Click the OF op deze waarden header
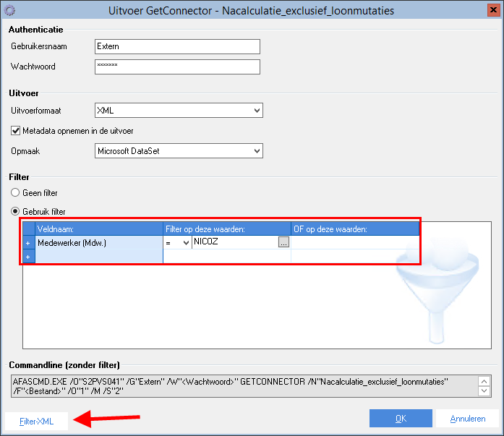504x436 pixels. 355,228
